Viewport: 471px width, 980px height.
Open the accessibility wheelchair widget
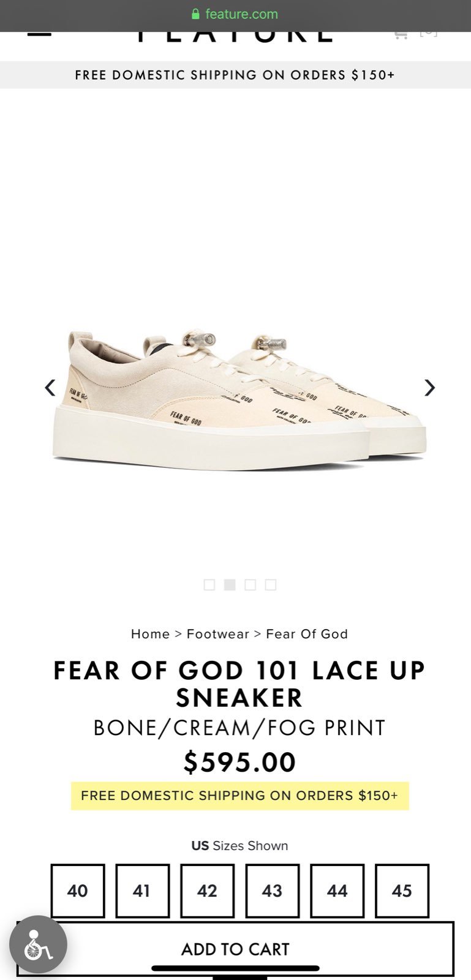[x=38, y=944]
